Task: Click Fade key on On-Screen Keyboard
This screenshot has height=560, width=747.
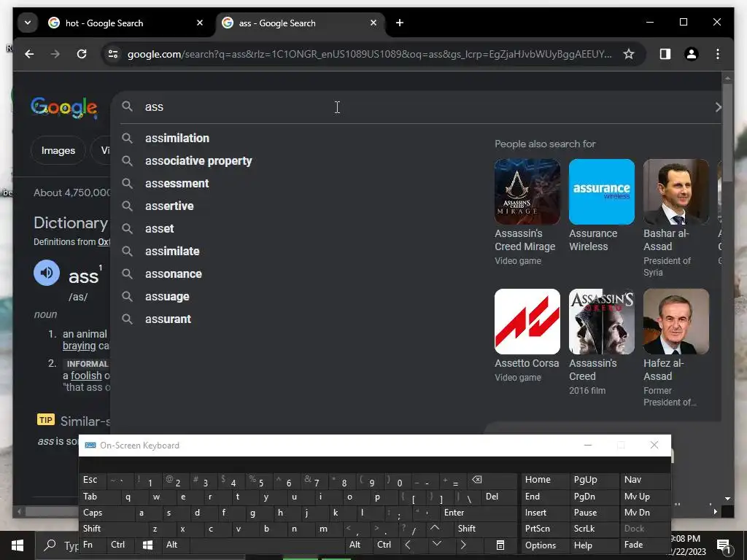Action: tap(644, 545)
